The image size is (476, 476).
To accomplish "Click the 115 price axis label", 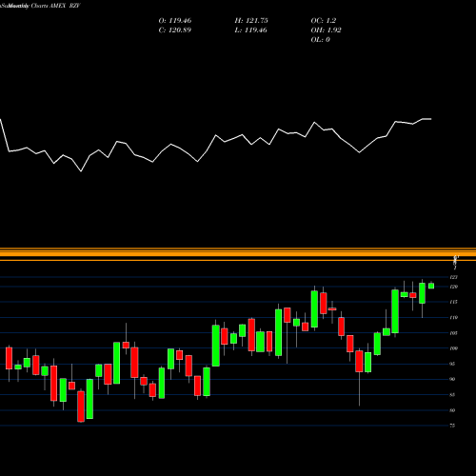I will click(454, 302).
